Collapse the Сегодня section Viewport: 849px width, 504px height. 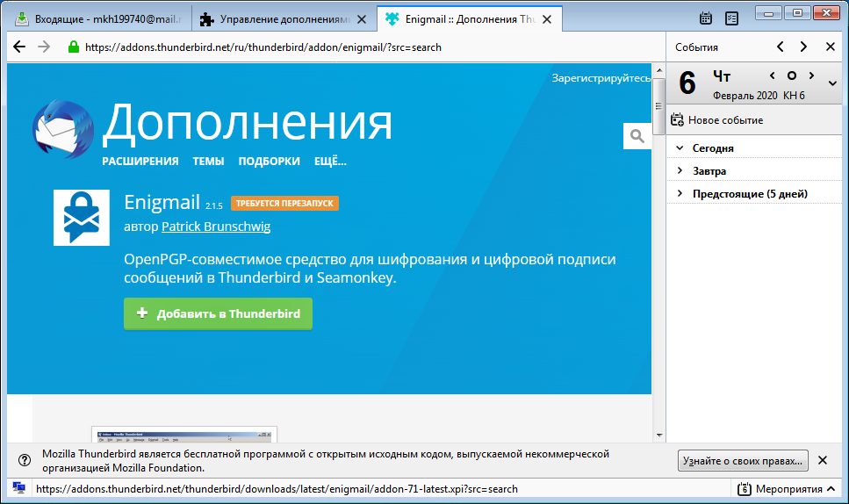coord(680,148)
